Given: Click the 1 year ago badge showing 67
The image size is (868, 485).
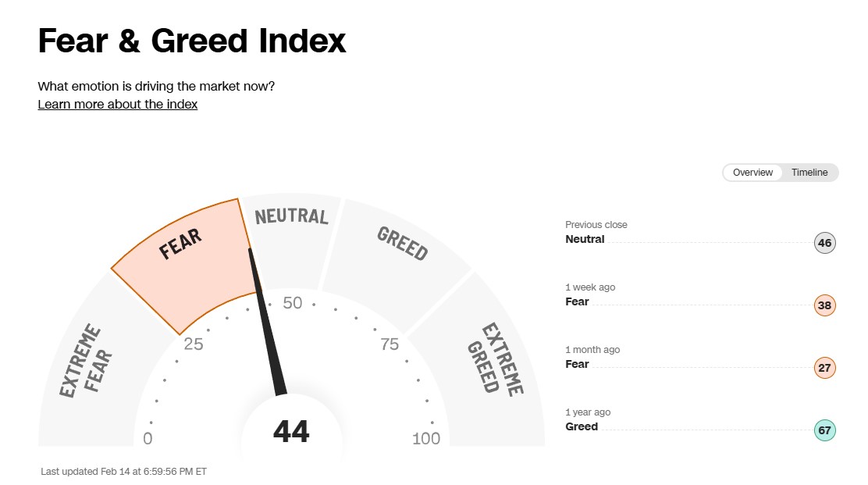Looking at the screenshot, I should [x=824, y=430].
